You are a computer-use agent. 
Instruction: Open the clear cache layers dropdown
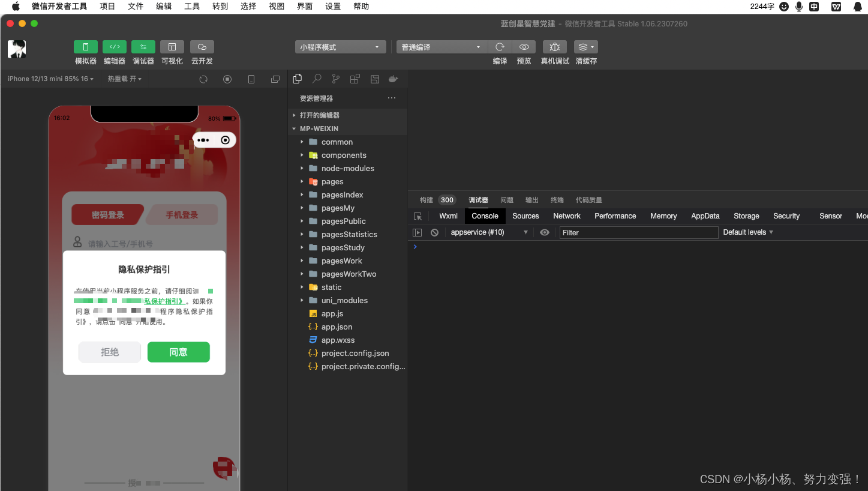pos(586,47)
